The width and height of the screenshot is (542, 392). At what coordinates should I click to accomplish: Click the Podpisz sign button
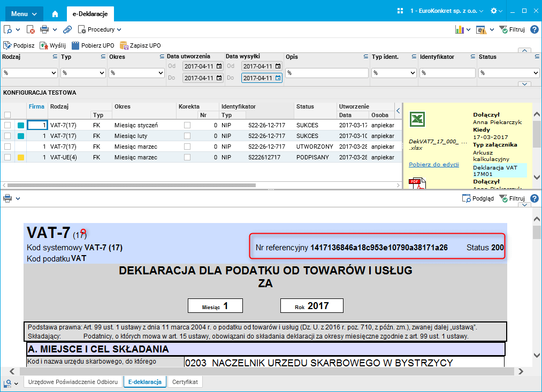tap(19, 45)
